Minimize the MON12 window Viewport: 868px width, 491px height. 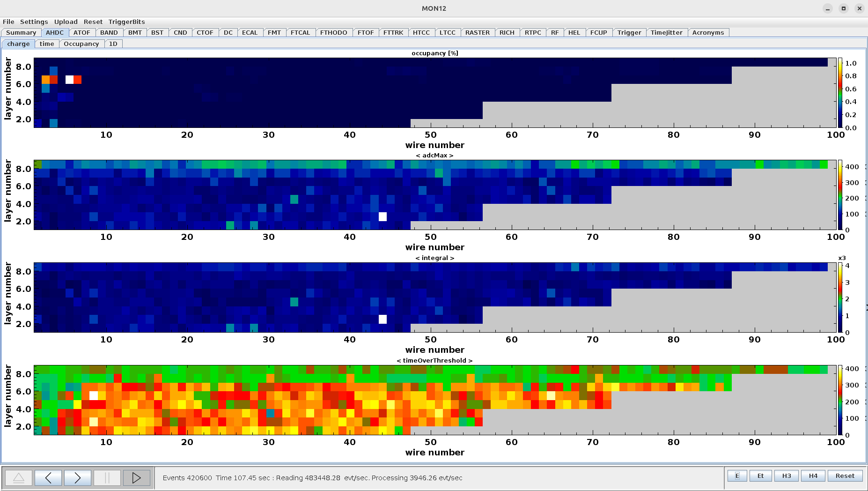click(828, 8)
